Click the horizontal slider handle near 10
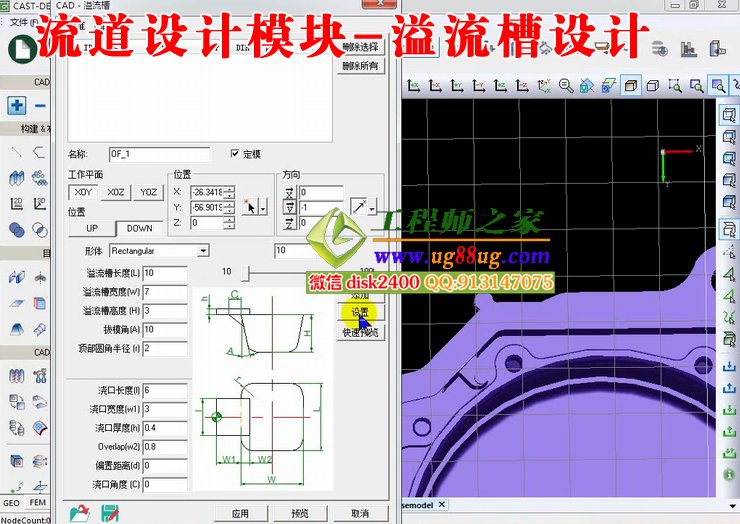The width and height of the screenshot is (740, 524). (249, 272)
